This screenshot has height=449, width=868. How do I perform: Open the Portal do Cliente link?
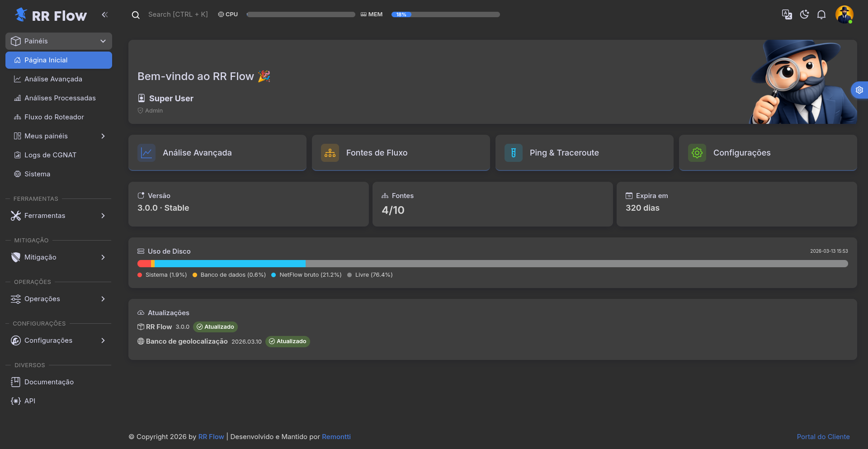(823, 436)
